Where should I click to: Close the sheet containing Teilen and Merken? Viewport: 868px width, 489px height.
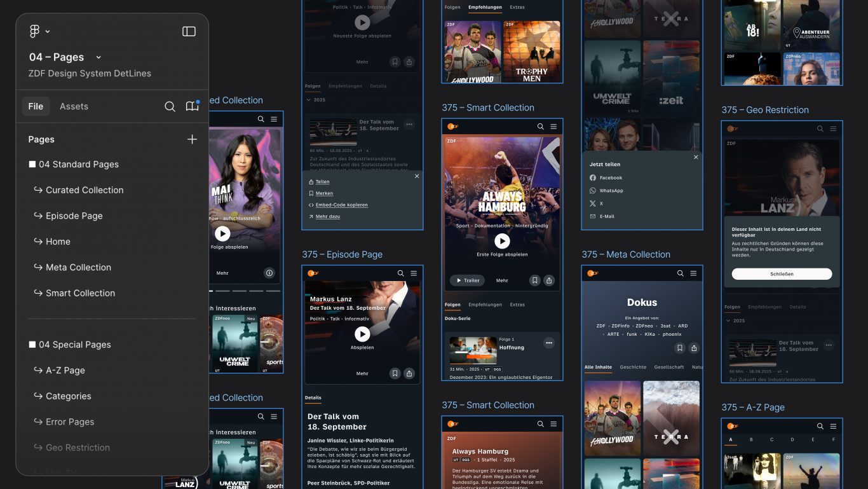coord(417,176)
